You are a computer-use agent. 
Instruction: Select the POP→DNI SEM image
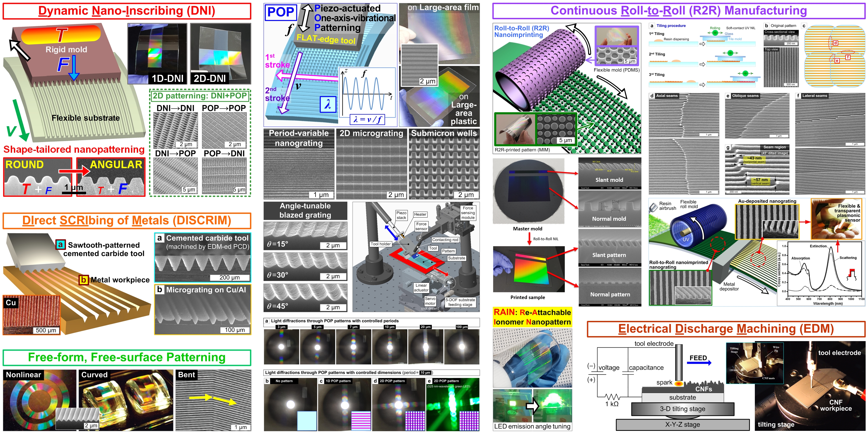[224, 176]
